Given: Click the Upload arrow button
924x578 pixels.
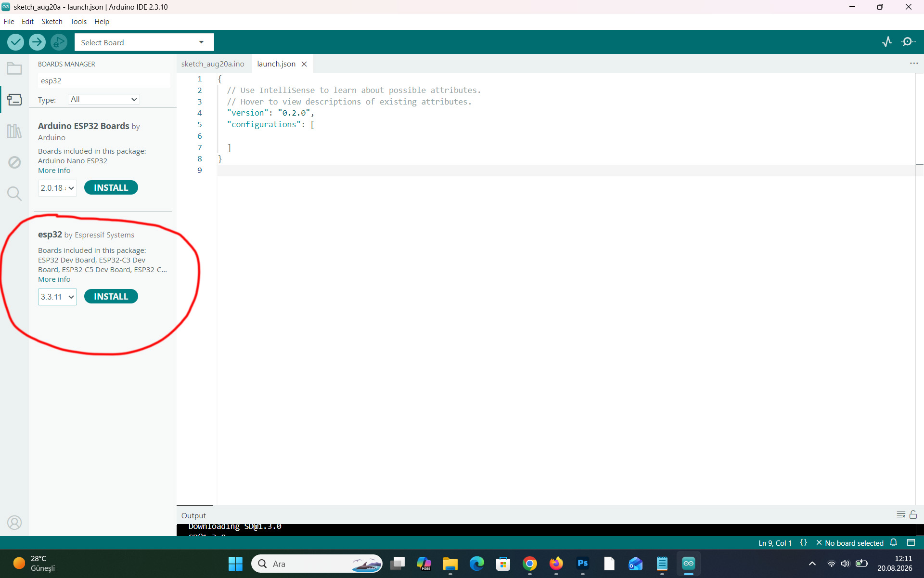Looking at the screenshot, I should [x=37, y=42].
